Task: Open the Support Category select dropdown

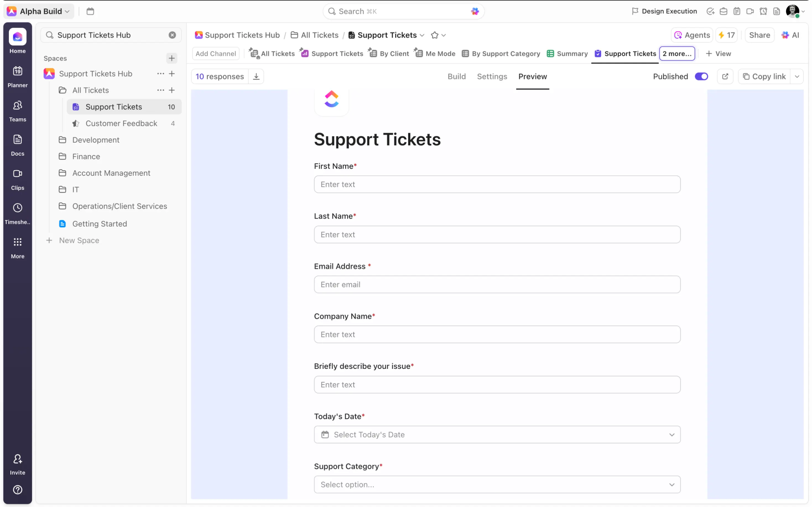Action: (497, 485)
